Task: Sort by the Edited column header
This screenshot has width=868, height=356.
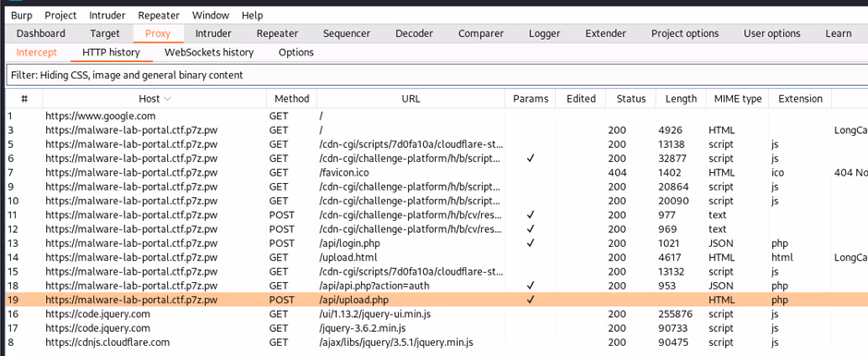Action: click(581, 99)
